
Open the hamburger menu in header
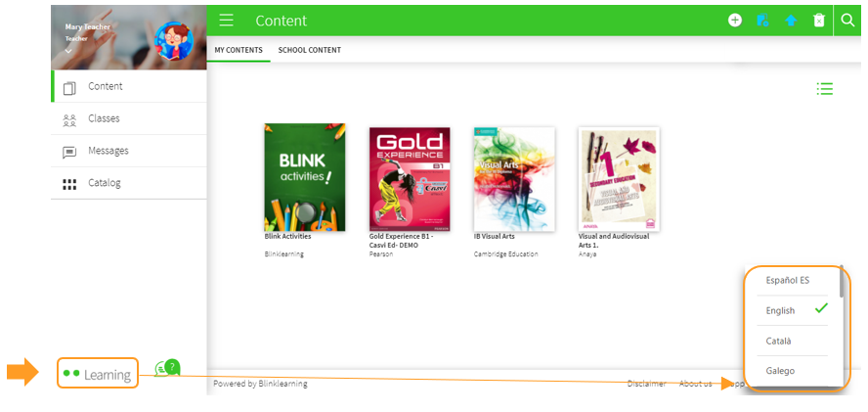(227, 21)
